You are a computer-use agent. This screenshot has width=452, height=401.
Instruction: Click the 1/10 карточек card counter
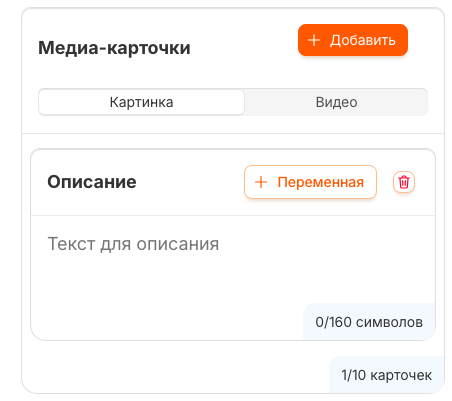387,375
